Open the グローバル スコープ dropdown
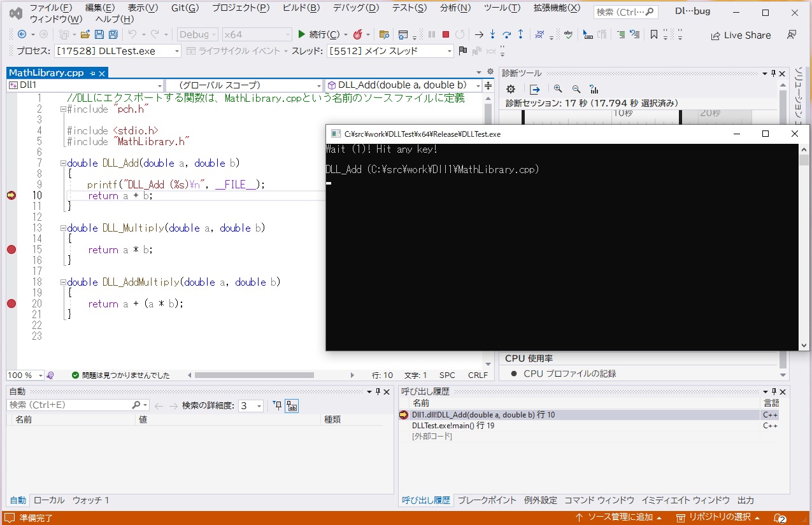The height and width of the screenshot is (525, 812). pyautogui.click(x=245, y=85)
